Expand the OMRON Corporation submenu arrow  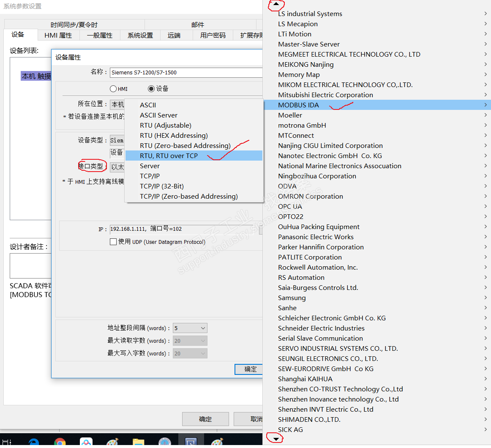coord(486,196)
